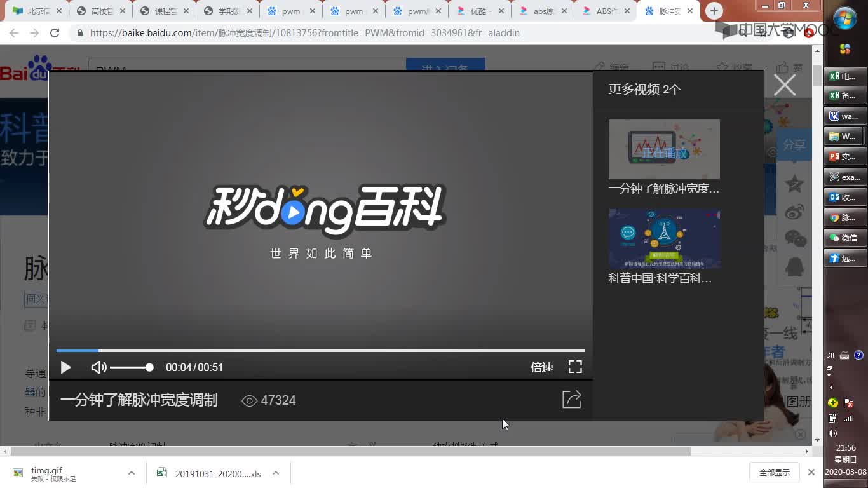
Task: Show hidden tray icons arrow
Action: click(x=831, y=387)
